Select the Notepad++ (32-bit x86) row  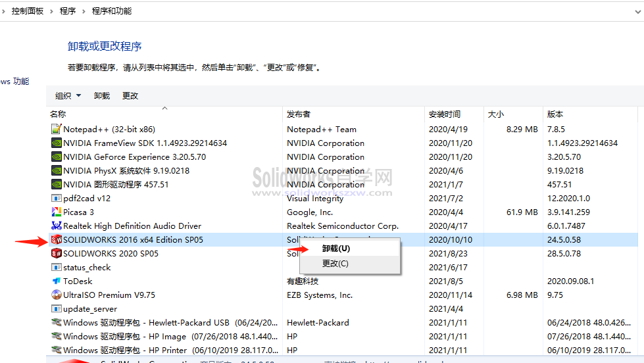(x=343, y=130)
